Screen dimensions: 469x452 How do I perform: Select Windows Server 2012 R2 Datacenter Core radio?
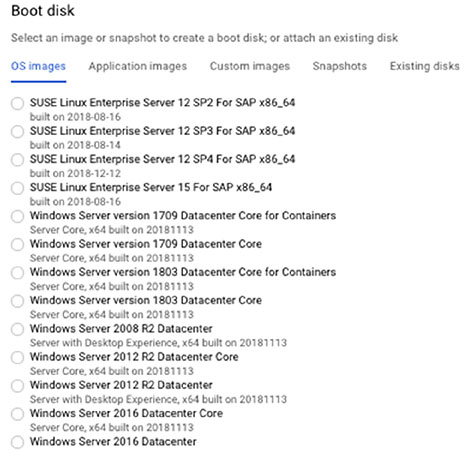pyautogui.click(x=17, y=358)
